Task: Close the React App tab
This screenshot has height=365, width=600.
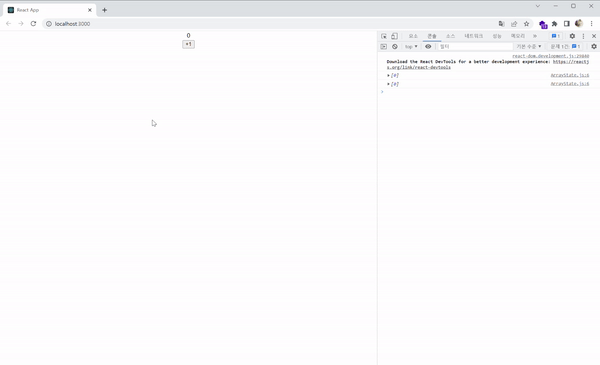Action: [x=90, y=10]
